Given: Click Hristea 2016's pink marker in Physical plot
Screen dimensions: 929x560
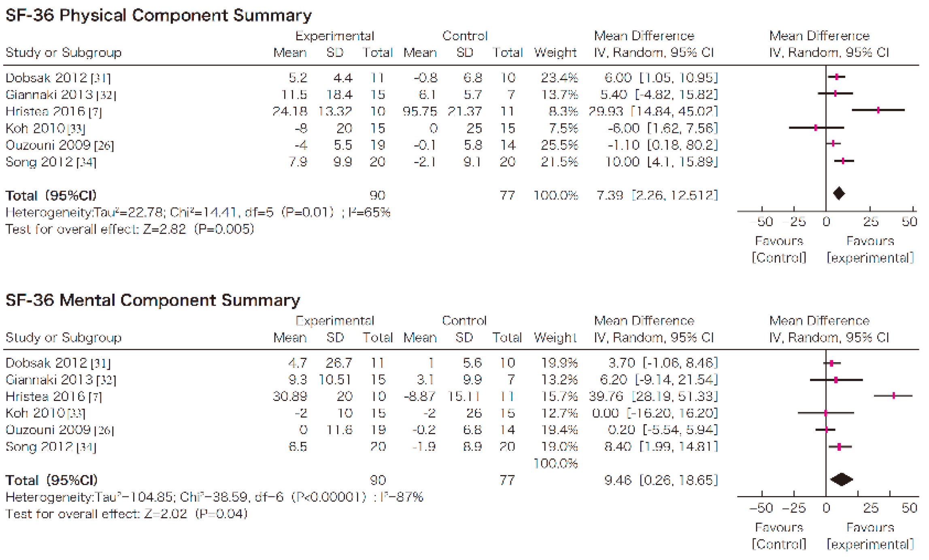Looking at the screenshot, I should tap(878, 110).
